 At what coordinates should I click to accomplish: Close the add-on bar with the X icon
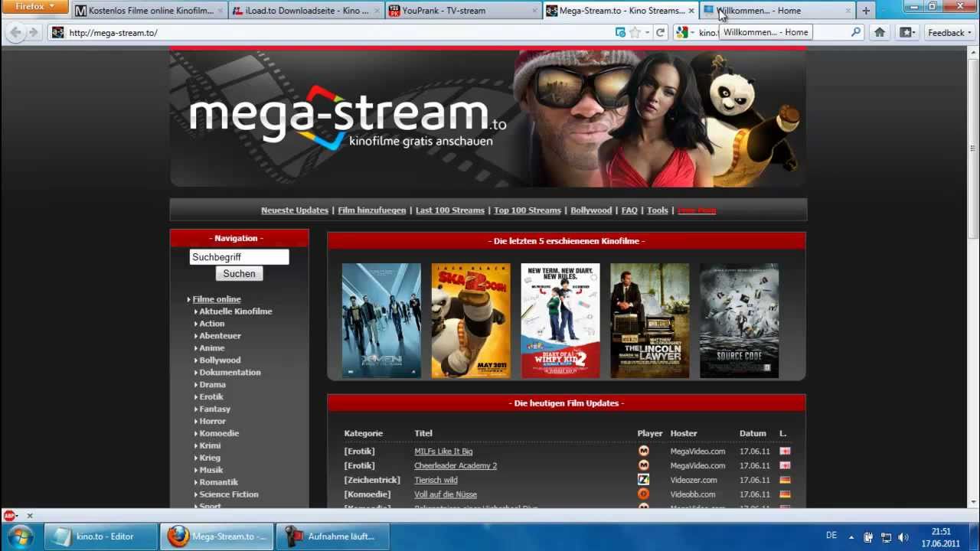coord(30,516)
